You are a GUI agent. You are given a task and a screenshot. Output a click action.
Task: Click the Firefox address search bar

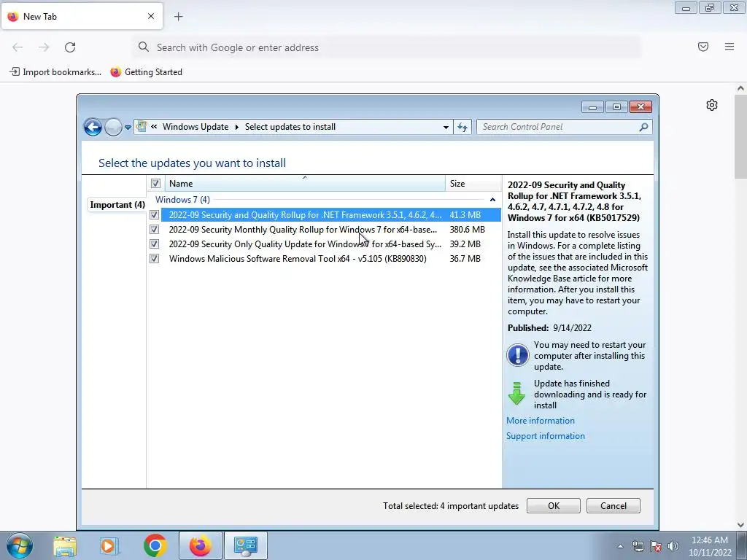(x=386, y=47)
